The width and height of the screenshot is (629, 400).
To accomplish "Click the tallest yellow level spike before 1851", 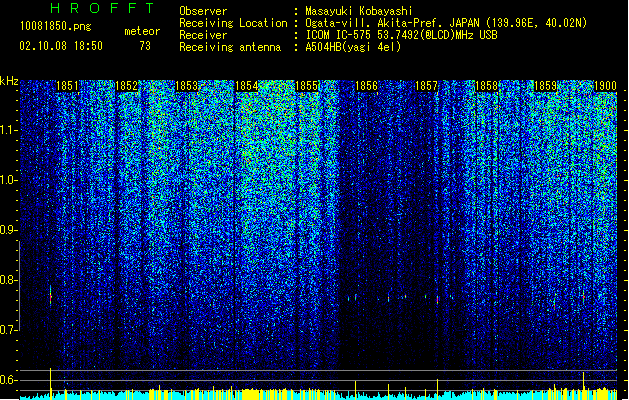I will pyautogui.click(x=50, y=383).
